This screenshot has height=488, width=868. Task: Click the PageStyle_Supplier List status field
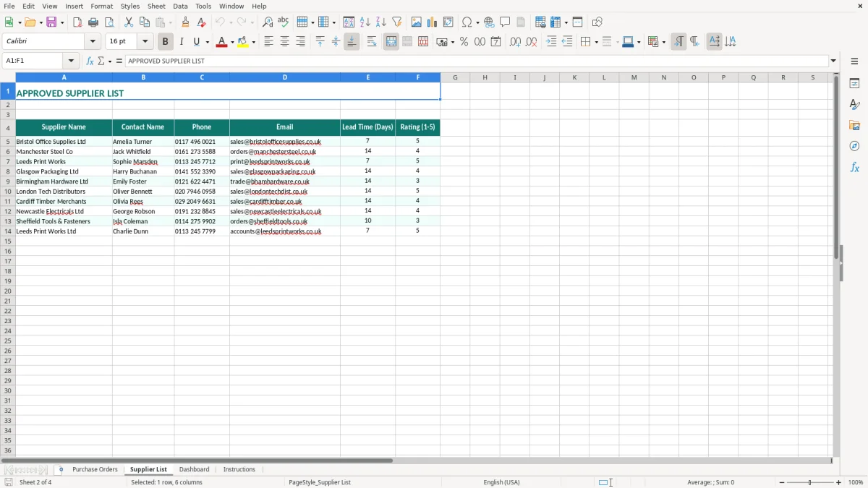pyautogui.click(x=320, y=482)
